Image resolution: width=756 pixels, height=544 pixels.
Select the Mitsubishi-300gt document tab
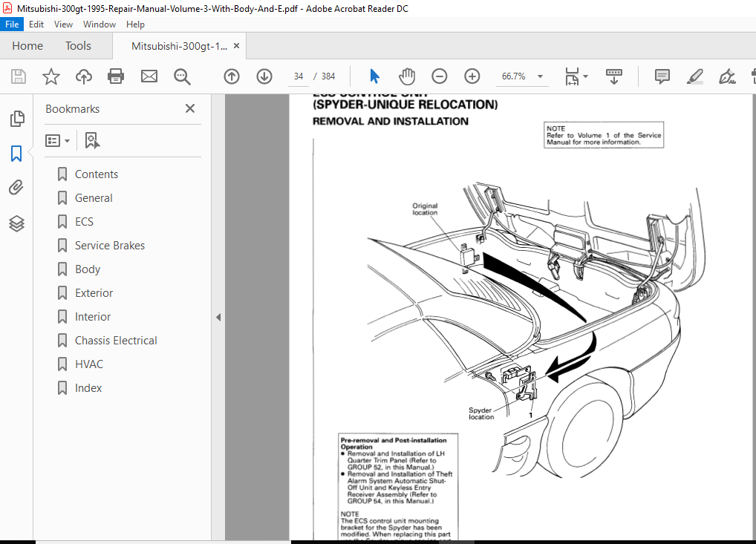click(179, 46)
